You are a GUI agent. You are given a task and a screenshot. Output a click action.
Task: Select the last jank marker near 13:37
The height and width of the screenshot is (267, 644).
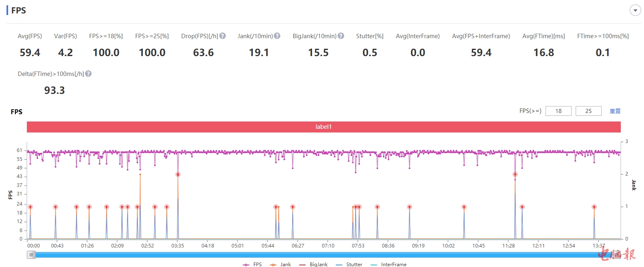pyautogui.click(x=594, y=207)
